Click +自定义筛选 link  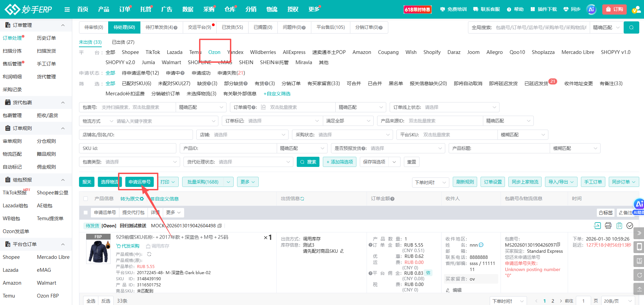(x=277, y=94)
